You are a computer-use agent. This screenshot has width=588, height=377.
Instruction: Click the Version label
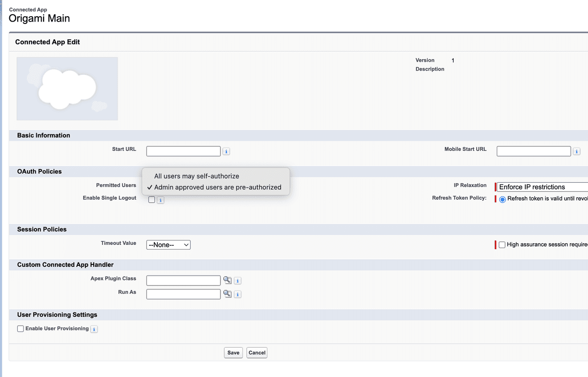point(425,60)
